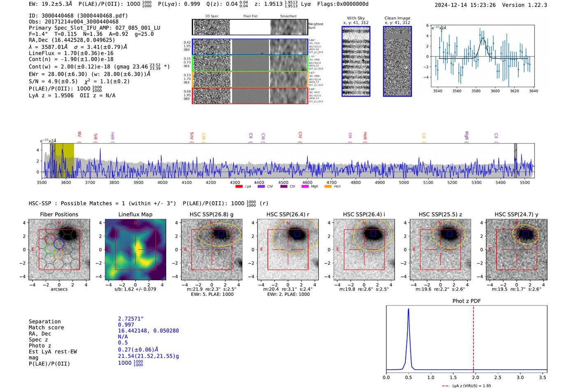The width and height of the screenshot is (576, 392).
Task: Click the dark purple CIII legend swatch
Action: pos(284,186)
